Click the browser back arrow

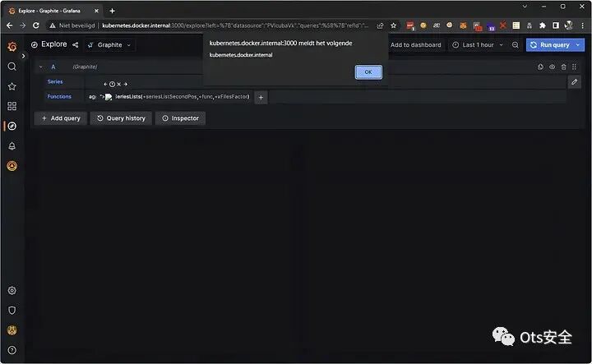10,25
